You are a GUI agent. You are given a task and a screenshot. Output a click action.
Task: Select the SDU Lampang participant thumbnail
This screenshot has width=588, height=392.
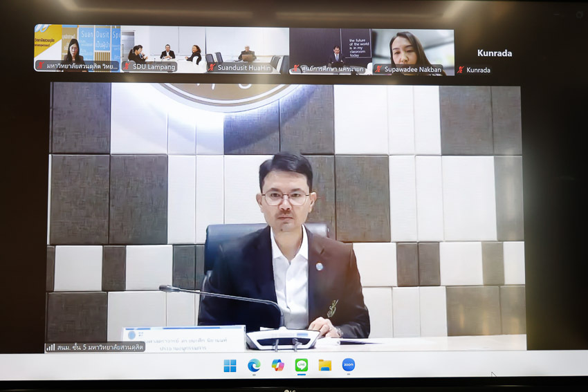[x=163, y=49]
